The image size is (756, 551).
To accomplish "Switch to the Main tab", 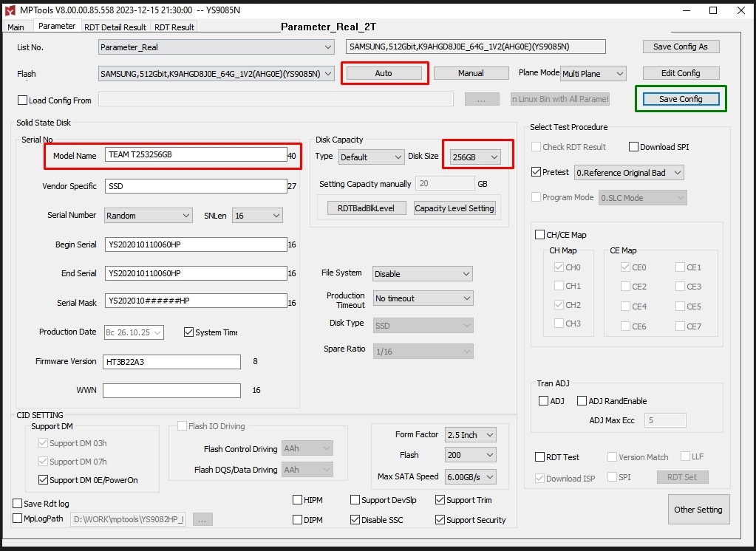I will point(16,27).
